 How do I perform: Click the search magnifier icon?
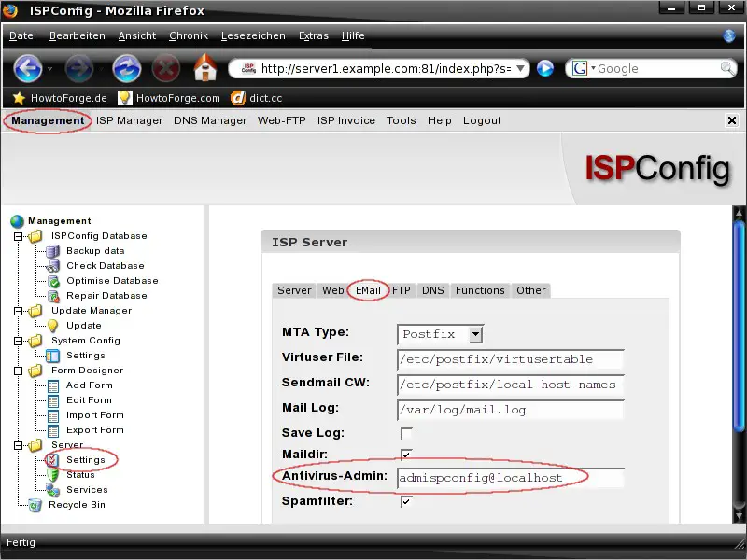click(x=727, y=68)
